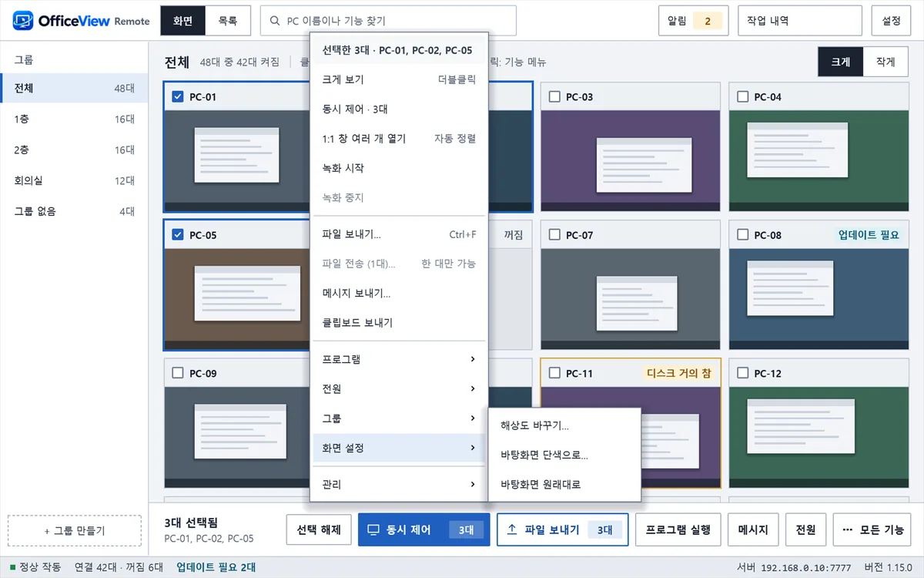
Task: Click server address 192.168.0.10:7777
Action: 807,568
